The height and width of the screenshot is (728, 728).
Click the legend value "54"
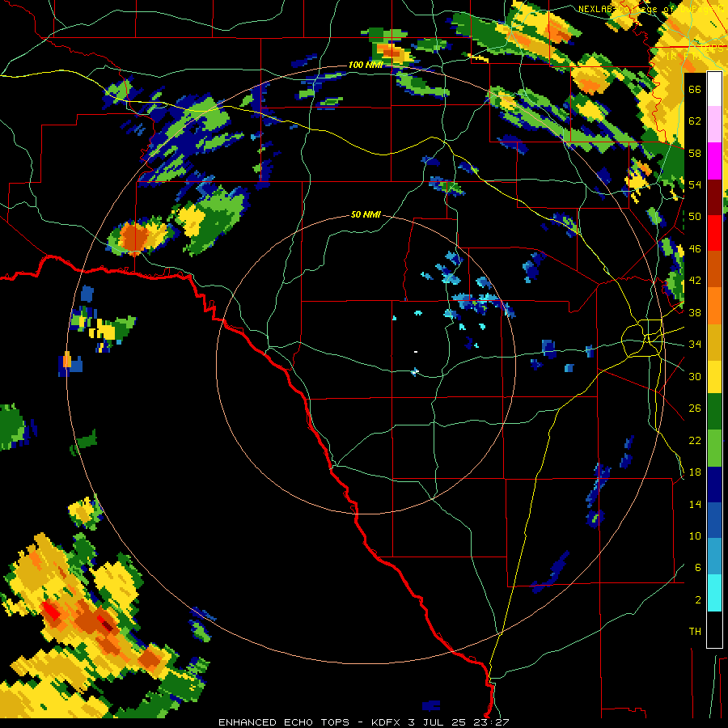pyautogui.click(x=695, y=184)
